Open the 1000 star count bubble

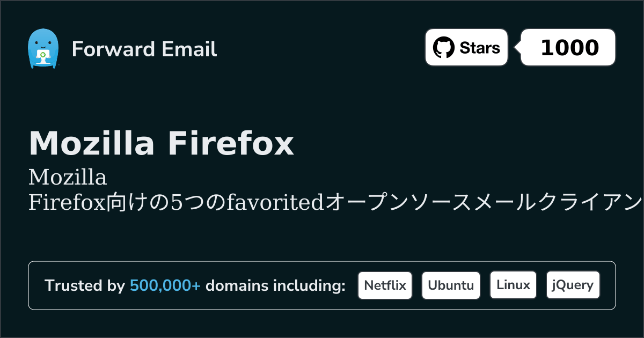coord(568,47)
